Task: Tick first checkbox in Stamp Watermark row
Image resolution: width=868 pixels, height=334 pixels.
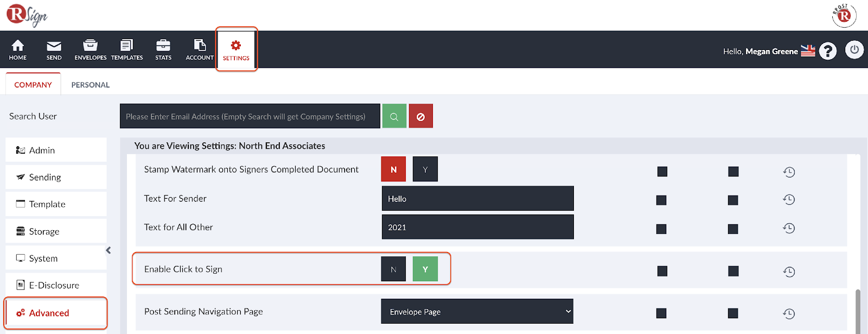Action: click(662, 172)
